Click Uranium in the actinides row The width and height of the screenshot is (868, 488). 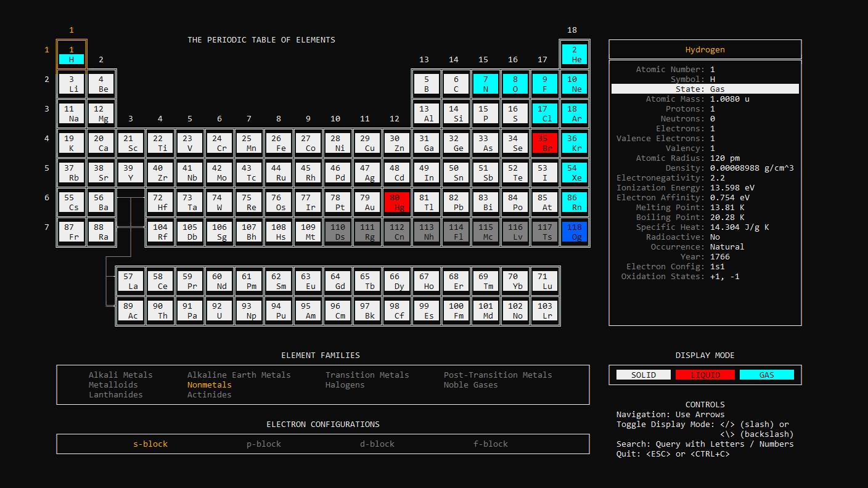tap(219, 311)
